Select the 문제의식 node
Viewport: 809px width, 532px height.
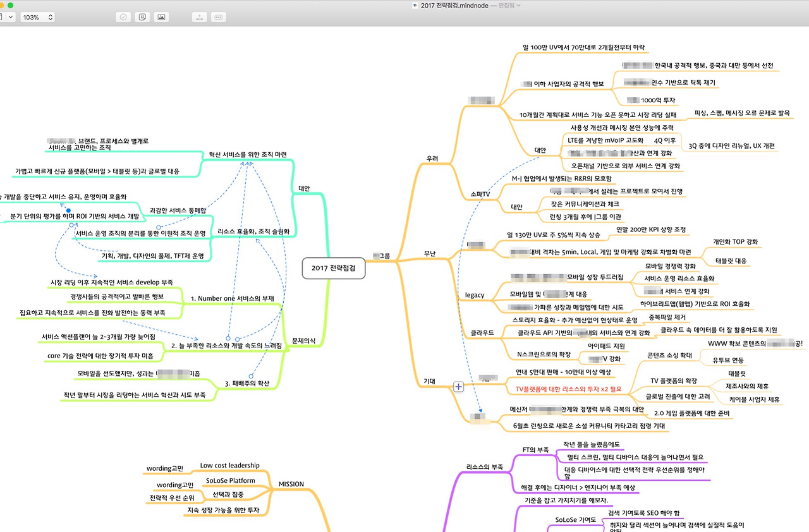303,341
